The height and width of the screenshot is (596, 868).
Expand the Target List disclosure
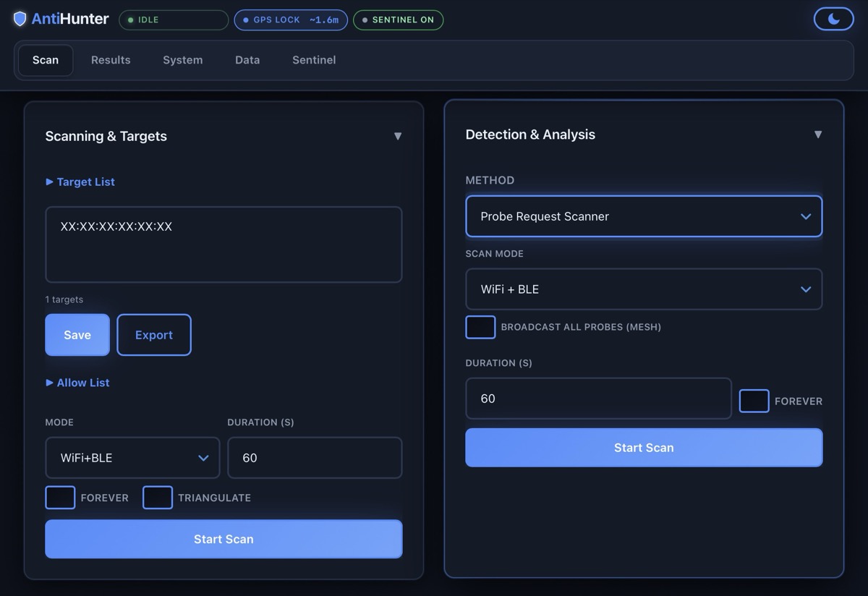(x=80, y=182)
